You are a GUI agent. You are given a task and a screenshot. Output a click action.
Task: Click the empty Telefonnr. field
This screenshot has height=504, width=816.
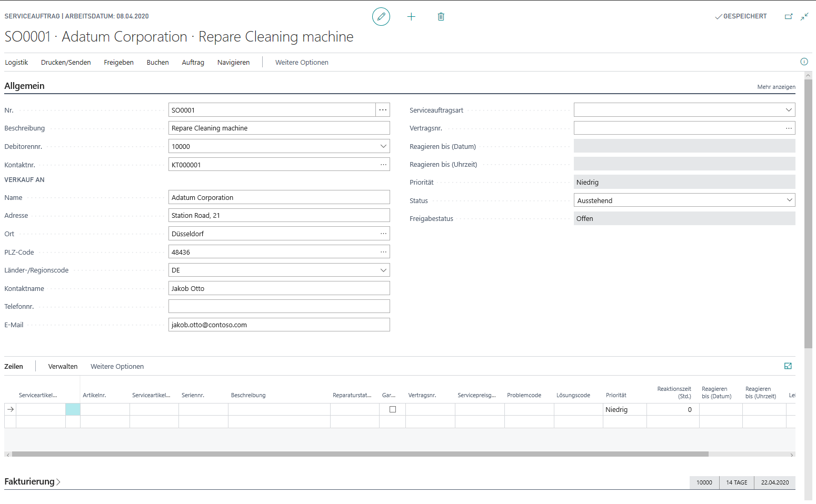coord(279,306)
